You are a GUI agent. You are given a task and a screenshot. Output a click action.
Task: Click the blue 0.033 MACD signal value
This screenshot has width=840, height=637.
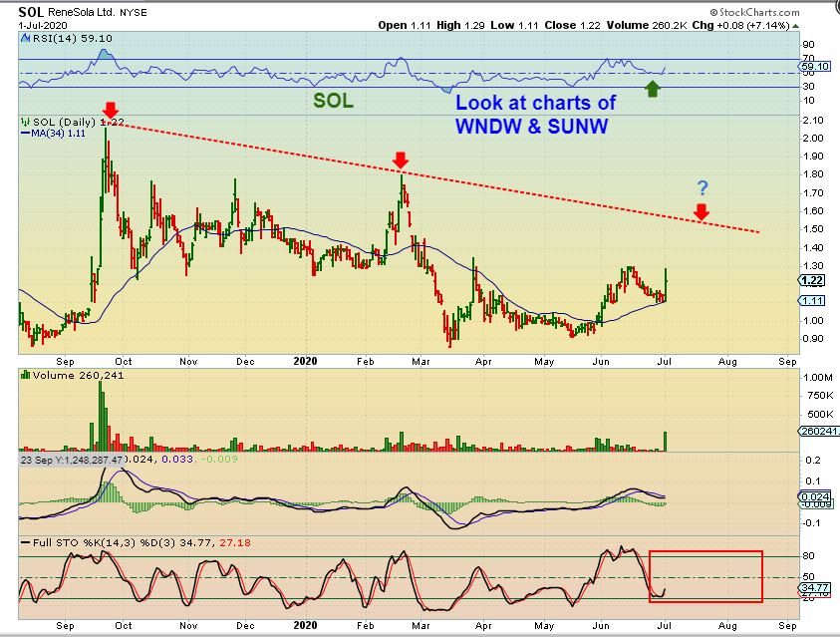[x=176, y=460]
